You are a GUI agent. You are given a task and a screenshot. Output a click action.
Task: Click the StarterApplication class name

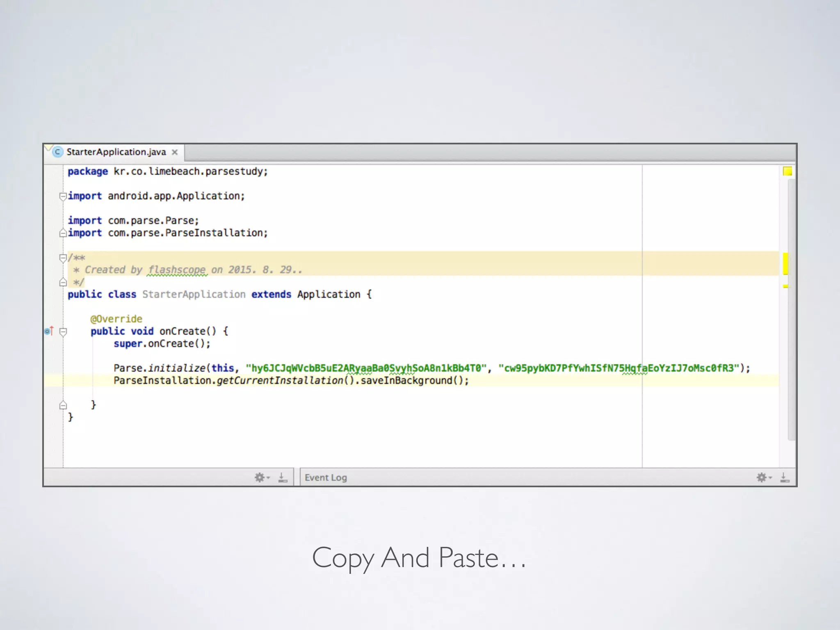[194, 294]
